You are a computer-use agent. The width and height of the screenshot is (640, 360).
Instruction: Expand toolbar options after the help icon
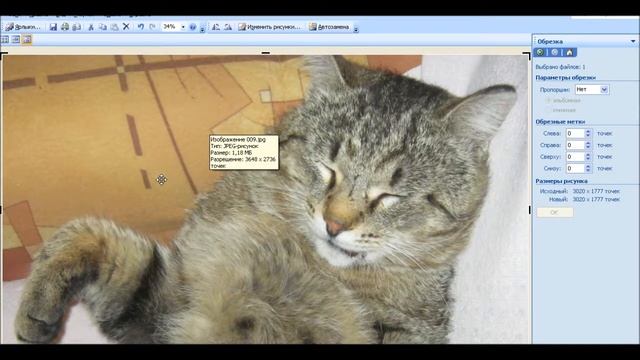pos(202,28)
